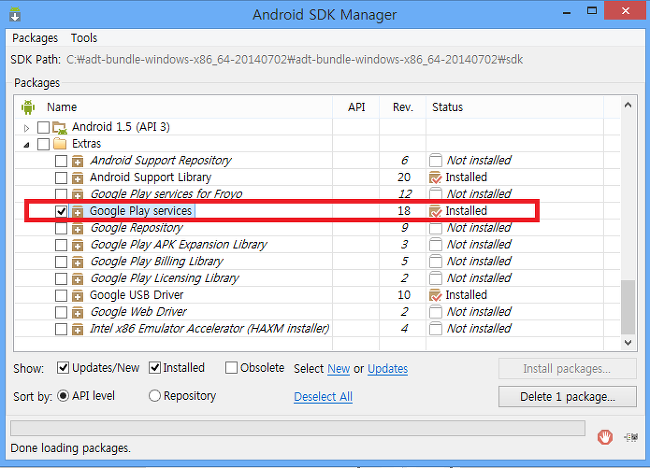
Task: Click the Name column header
Action: click(62, 107)
